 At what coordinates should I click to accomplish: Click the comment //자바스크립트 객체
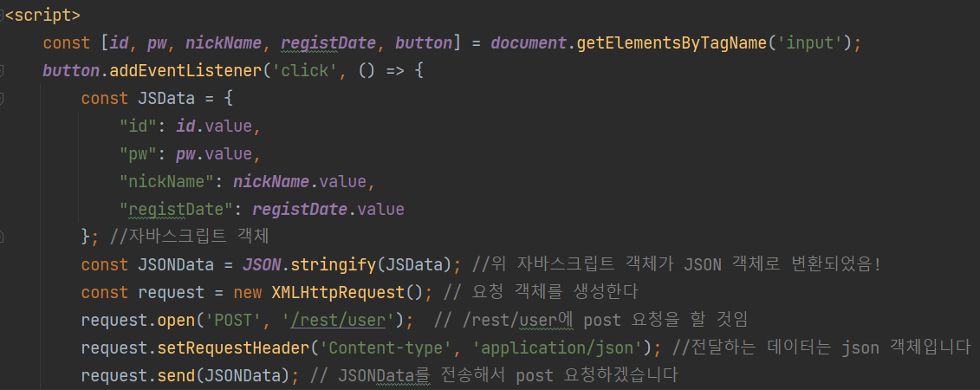(x=190, y=237)
